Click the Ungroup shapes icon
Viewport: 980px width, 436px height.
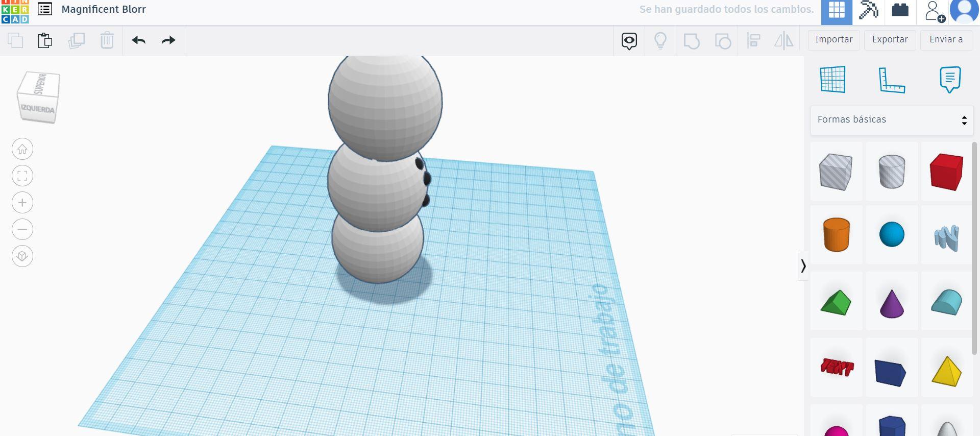723,41
